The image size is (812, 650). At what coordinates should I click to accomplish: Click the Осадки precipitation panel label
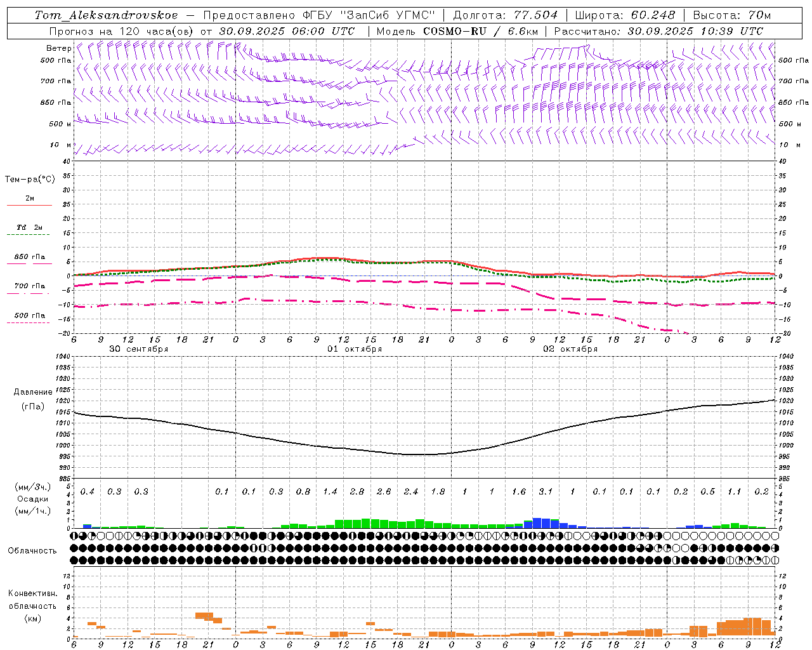click(33, 499)
